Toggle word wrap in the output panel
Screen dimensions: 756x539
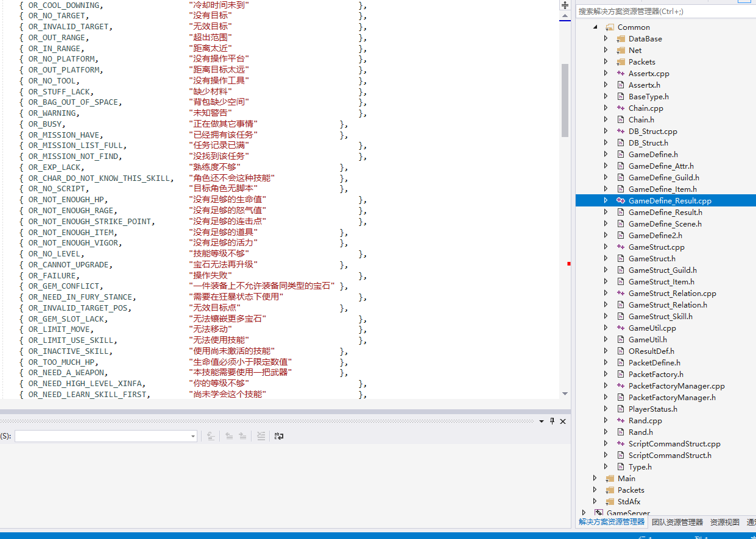pos(279,436)
